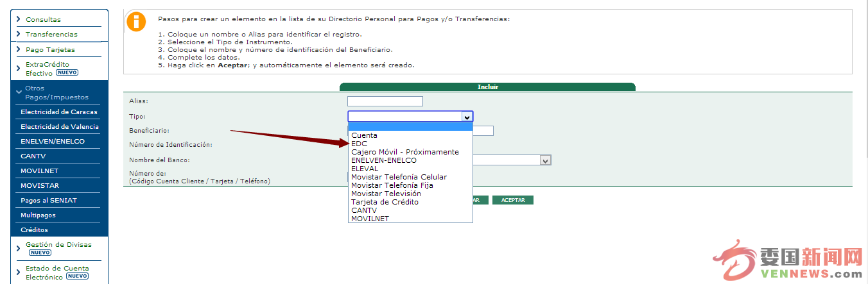868x284 pixels.
Task: Choose Movistar Telefonía Celular option
Action: [399, 177]
